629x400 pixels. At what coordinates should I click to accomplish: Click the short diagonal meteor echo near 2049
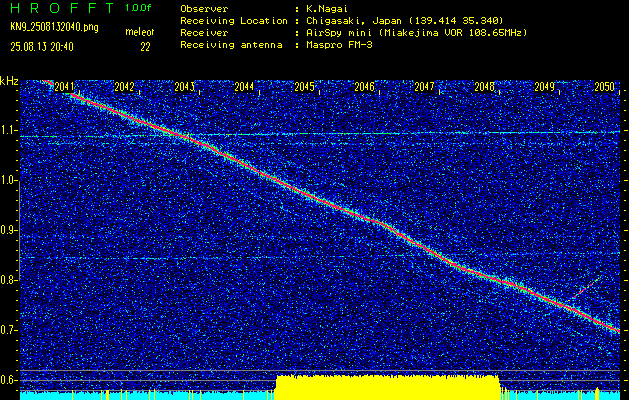[584, 288]
